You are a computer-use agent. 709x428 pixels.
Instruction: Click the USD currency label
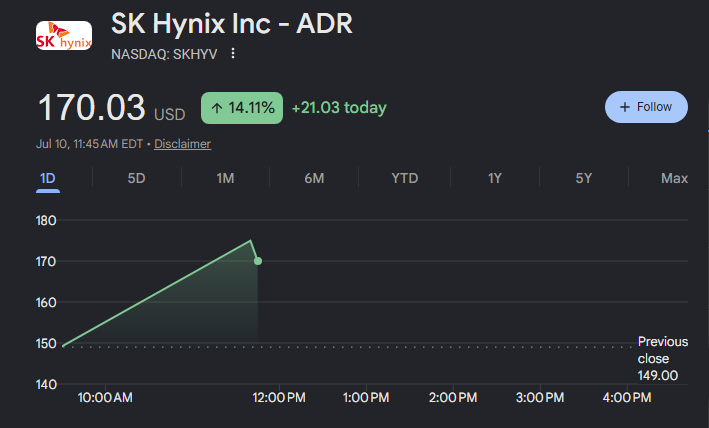coord(170,115)
